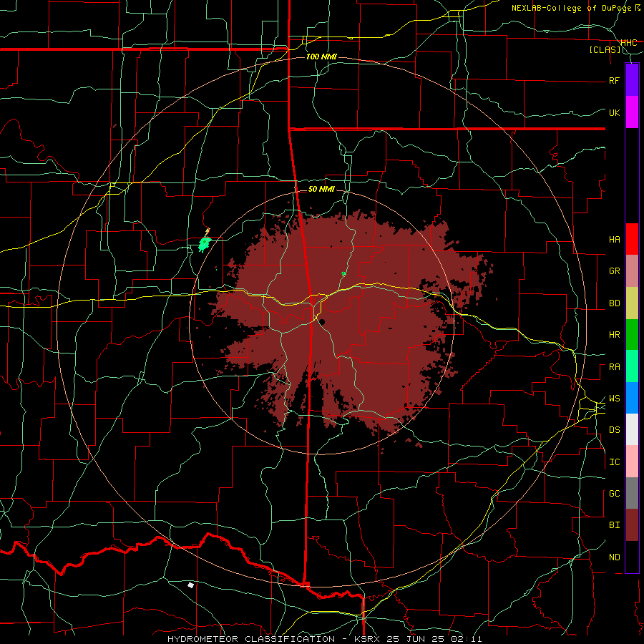This screenshot has height=644, width=644.
Task: Click the BI brown legend swatch
Action: (x=632, y=525)
